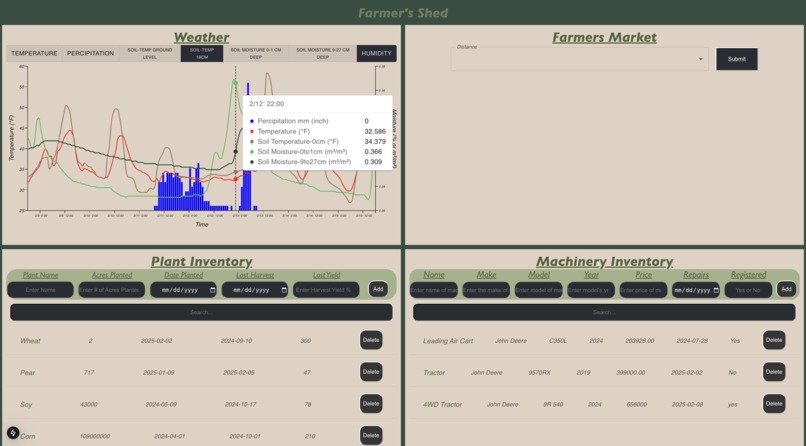Open the Date Planted calendar picker icon
Image resolution: width=806 pixels, height=446 pixels.
coord(213,290)
